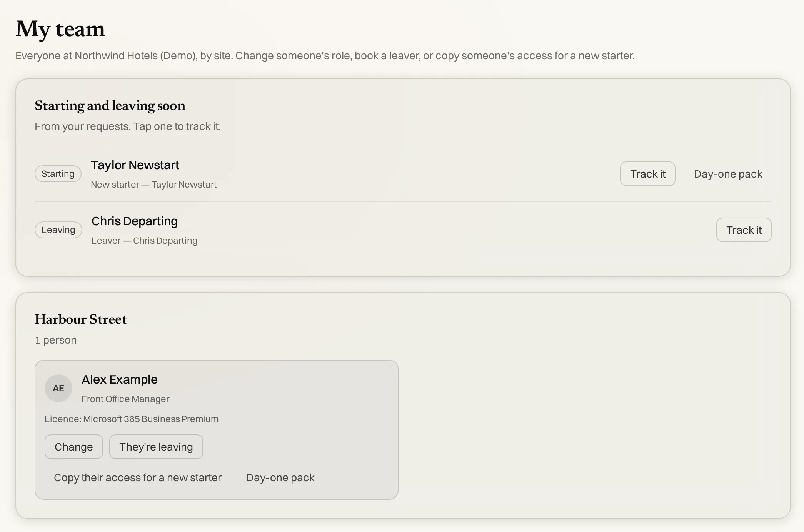The height and width of the screenshot is (532, 804).
Task: Click the Front Office Manager role text
Action: coord(125,399)
